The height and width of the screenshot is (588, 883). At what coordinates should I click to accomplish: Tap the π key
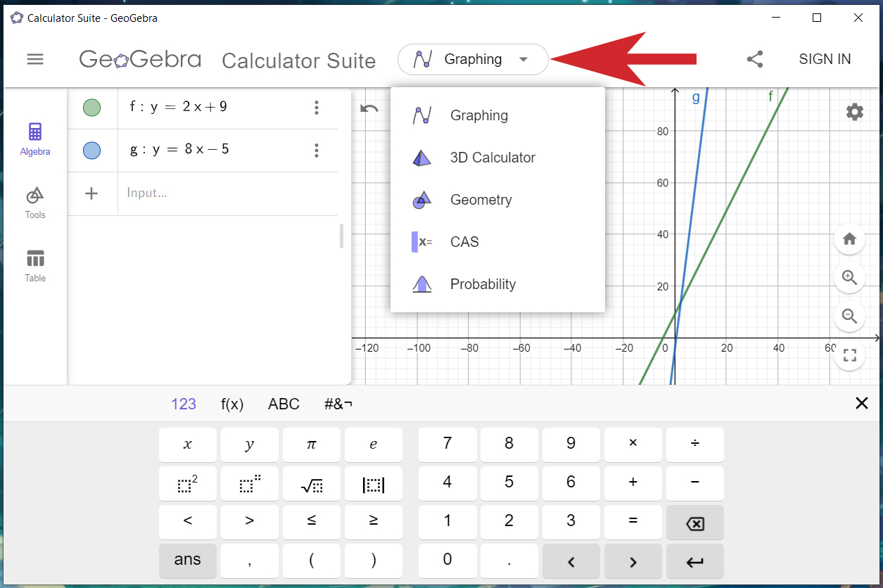(x=311, y=445)
